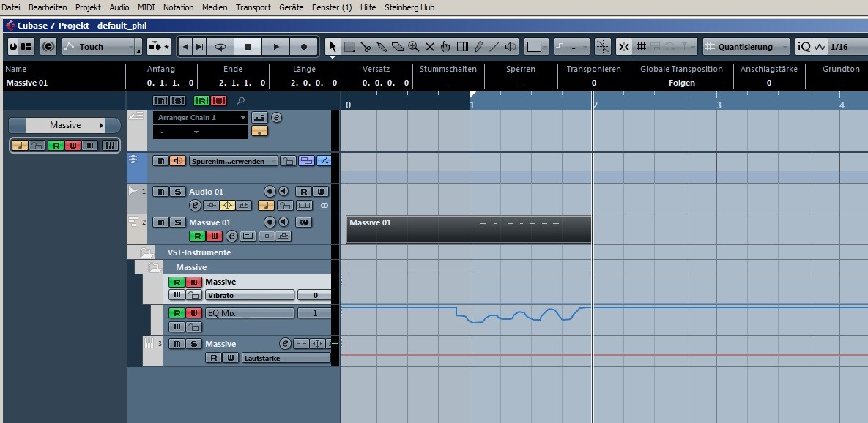This screenshot has height=423, width=868.
Task: Open the EQ Mix parameter dropdown
Action: (250, 313)
